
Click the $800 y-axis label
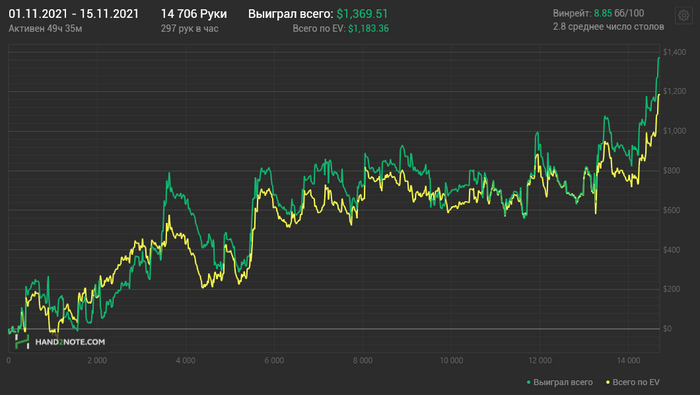coord(672,170)
